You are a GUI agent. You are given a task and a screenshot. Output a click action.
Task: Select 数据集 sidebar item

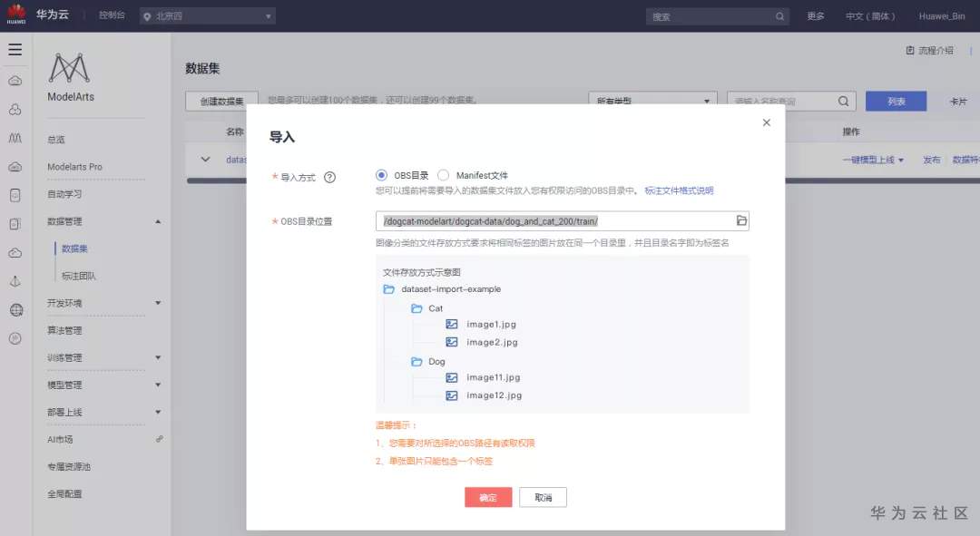coord(74,249)
